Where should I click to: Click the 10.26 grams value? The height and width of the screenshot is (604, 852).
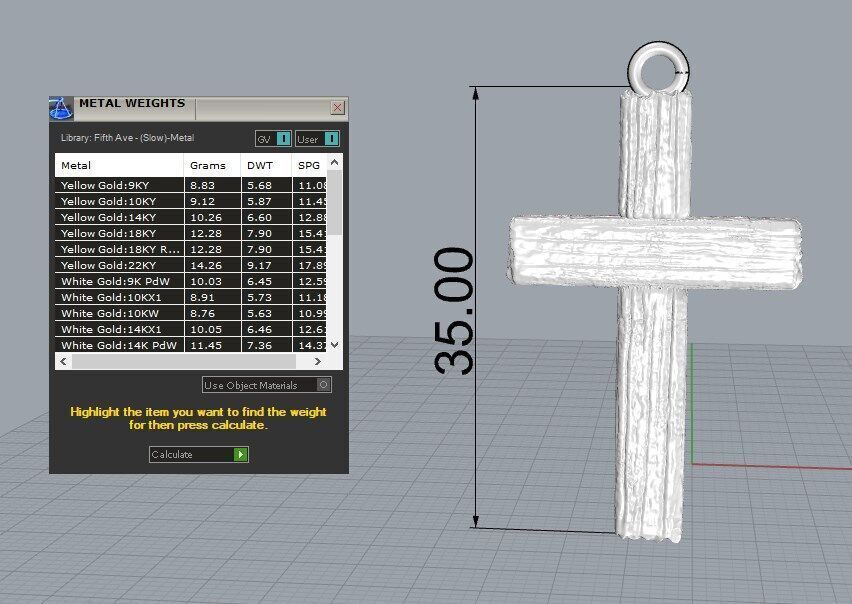(x=206, y=217)
